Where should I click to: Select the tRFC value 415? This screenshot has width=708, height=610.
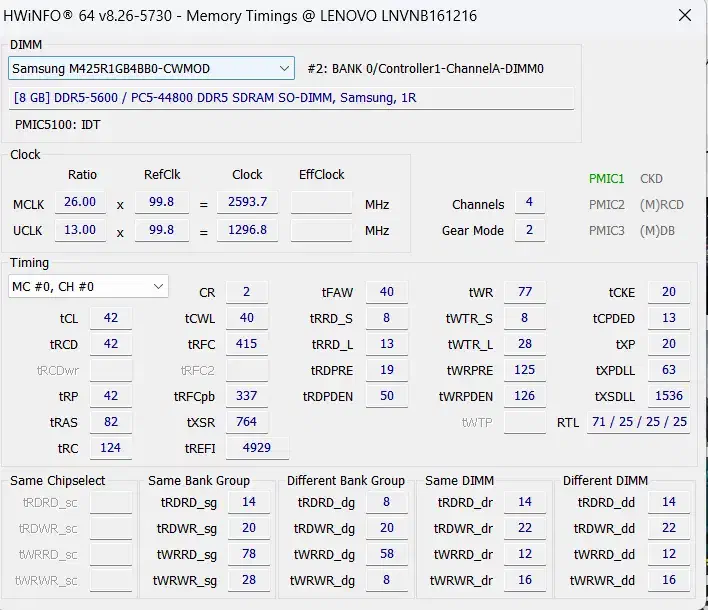coord(247,344)
